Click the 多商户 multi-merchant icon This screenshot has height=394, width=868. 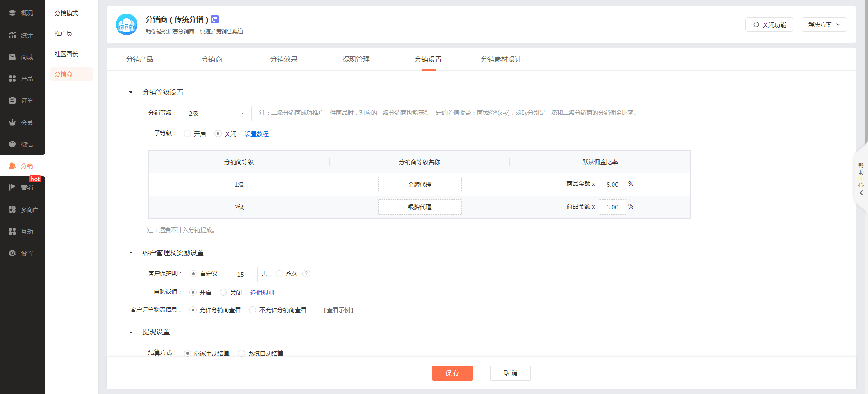[12, 209]
